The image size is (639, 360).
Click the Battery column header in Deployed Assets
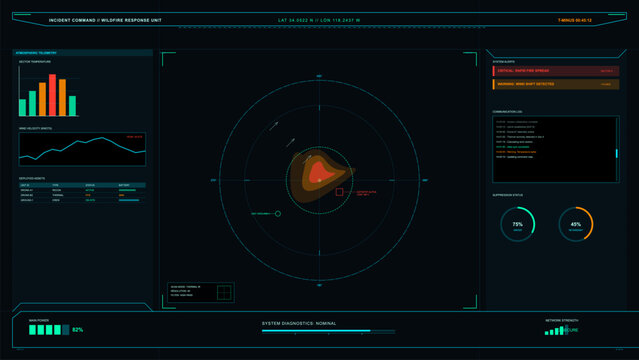[124, 186]
